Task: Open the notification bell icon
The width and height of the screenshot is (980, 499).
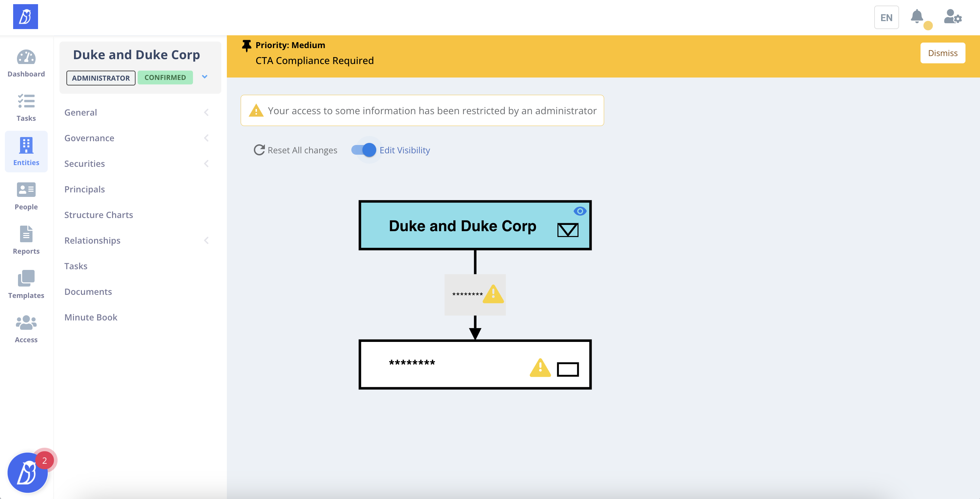Action: pyautogui.click(x=917, y=17)
